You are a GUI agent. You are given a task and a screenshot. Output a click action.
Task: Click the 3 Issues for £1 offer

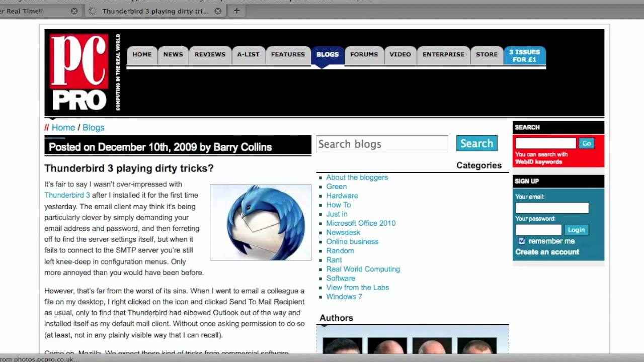coord(524,55)
